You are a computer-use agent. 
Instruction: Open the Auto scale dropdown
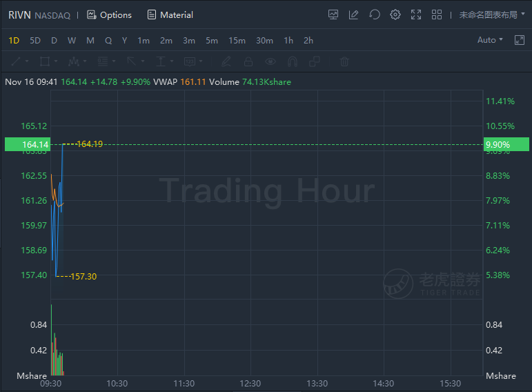click(490, 40)
